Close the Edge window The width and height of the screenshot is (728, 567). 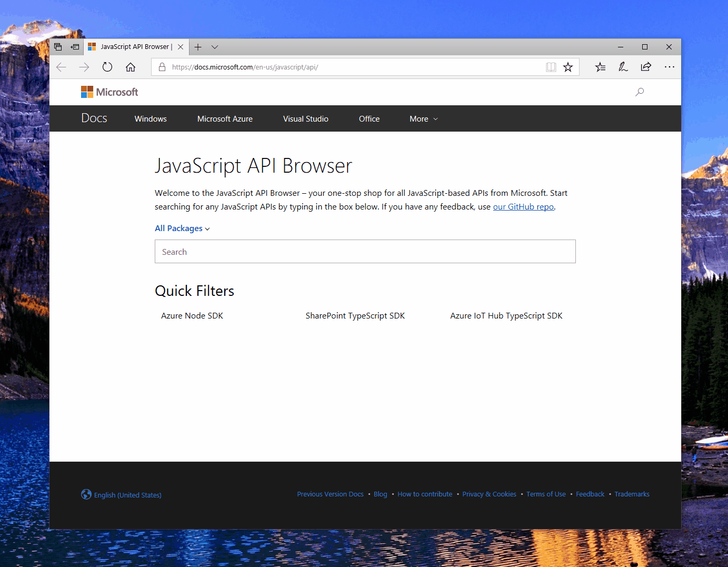(x=669, y=47)
